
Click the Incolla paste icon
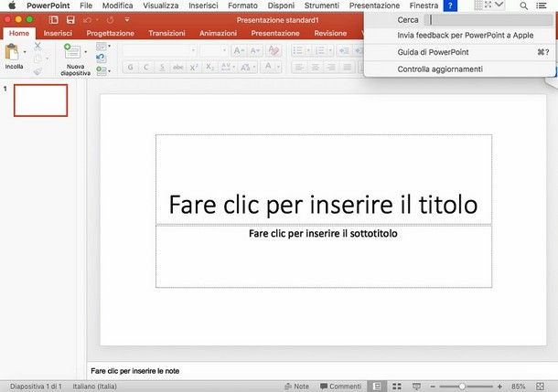pos(12,52)
